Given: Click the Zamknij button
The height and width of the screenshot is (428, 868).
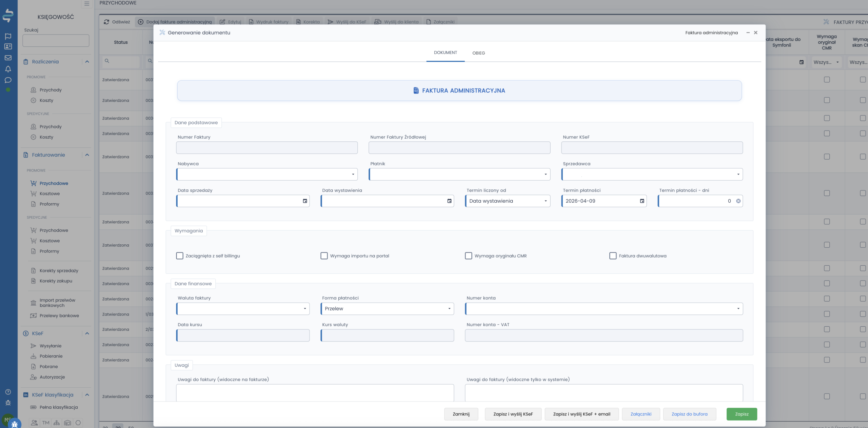Looking at the screenshot, I should 461,414.
